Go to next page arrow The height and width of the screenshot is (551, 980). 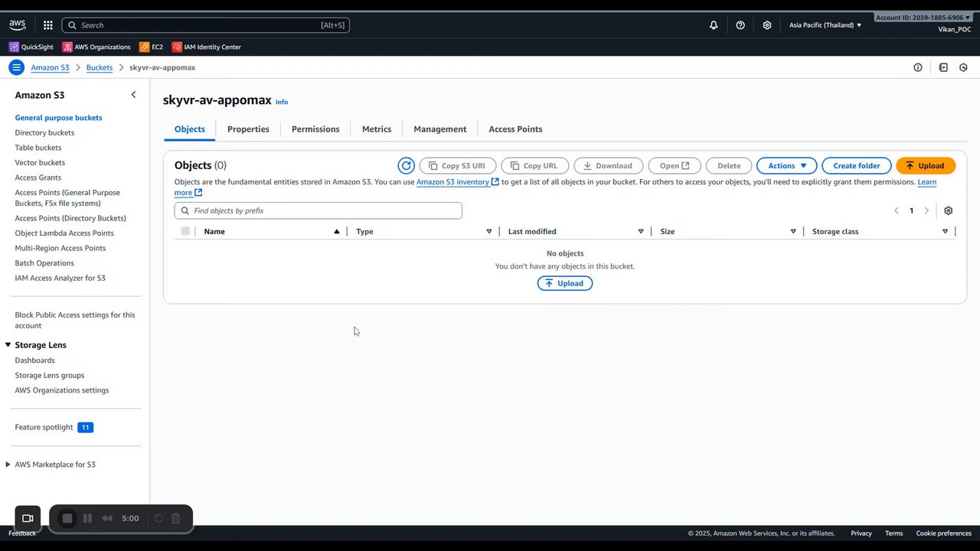(x=926, y=210)
